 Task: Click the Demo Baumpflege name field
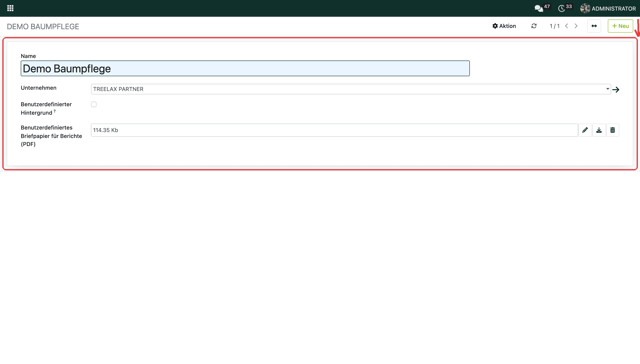pos(245,68)
